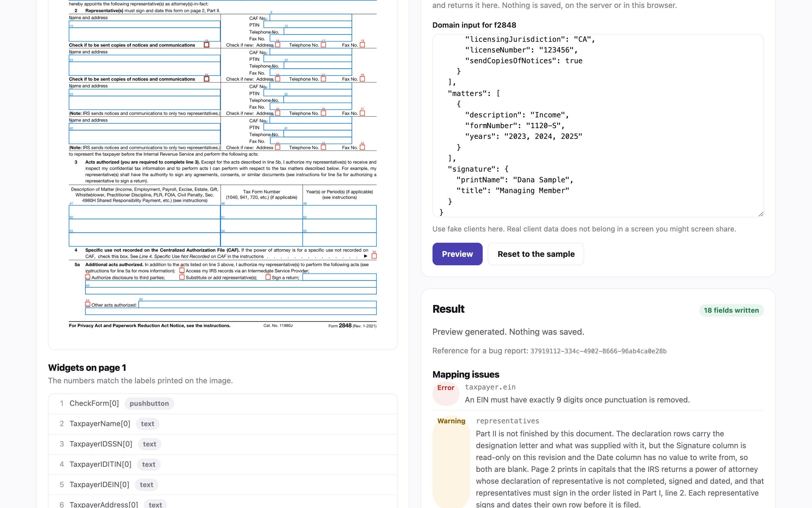Screen dimensions: 812x508
Task: Tick first representative's new Telephone No. checkbox
Action: click(x=323, y=45)
